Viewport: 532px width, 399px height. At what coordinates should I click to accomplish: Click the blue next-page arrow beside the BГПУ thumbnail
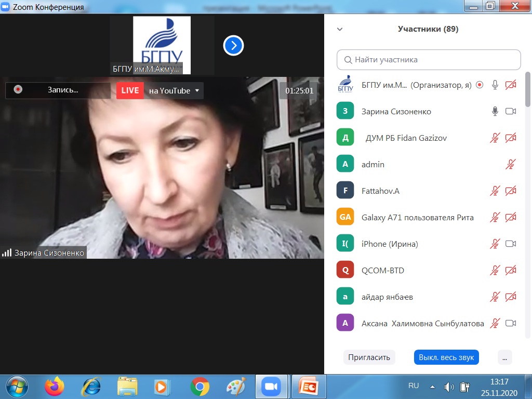click(234, 46)
